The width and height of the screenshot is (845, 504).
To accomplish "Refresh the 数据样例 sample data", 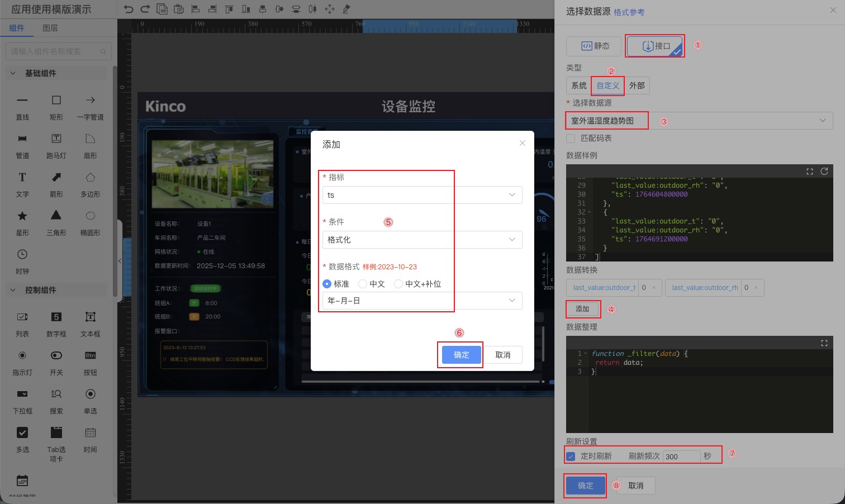I will coord(824,172).
